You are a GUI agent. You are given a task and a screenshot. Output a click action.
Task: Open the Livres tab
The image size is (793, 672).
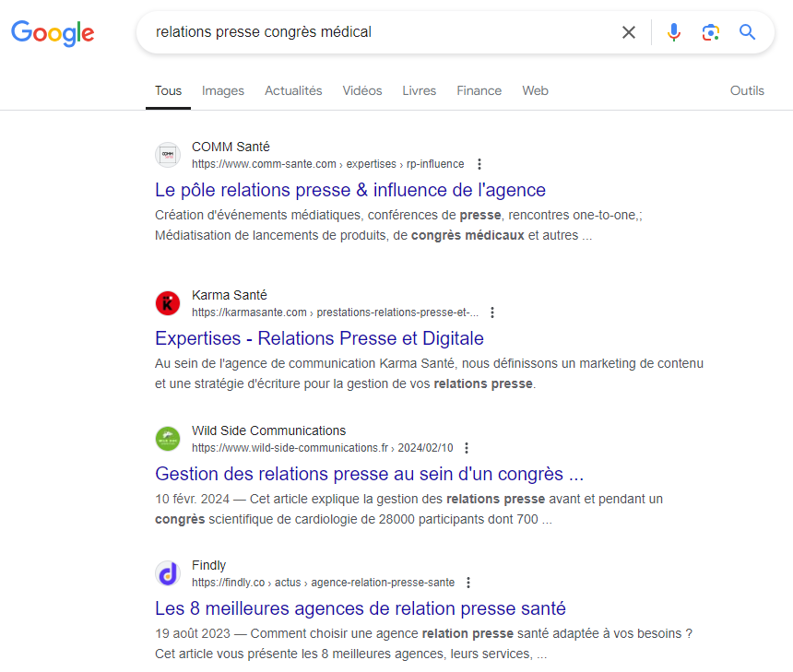click(x=419, y=91)
